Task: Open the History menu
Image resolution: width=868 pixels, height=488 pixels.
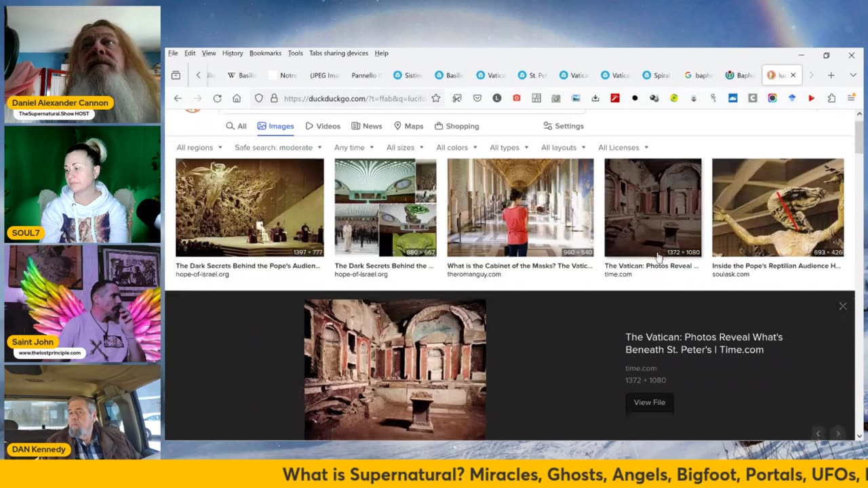Action: [x=233, y=53]
